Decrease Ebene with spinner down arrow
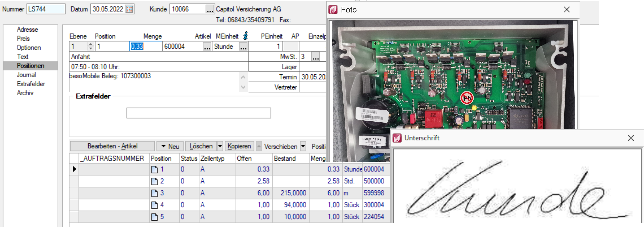644x227 pixels. (91, 49)
